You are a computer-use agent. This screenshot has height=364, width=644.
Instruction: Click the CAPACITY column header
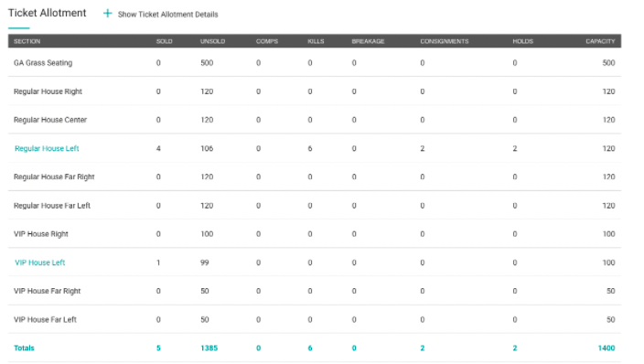coord(600,41)
